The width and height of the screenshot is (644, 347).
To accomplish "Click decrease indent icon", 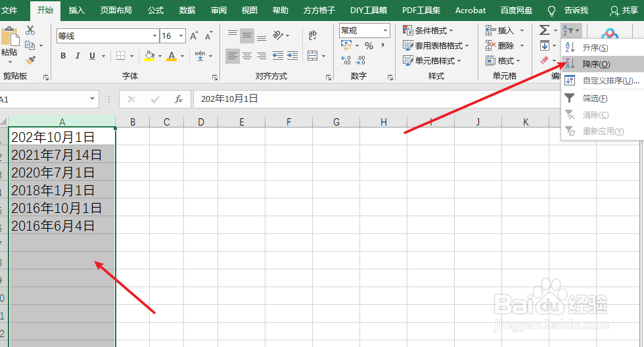I will click(x=277, y=56).
